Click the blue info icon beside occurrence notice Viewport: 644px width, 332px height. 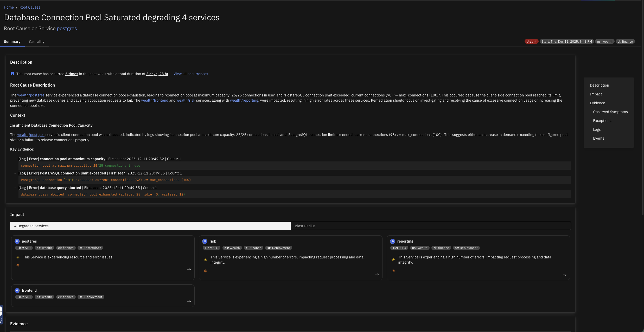coord(12,74)
